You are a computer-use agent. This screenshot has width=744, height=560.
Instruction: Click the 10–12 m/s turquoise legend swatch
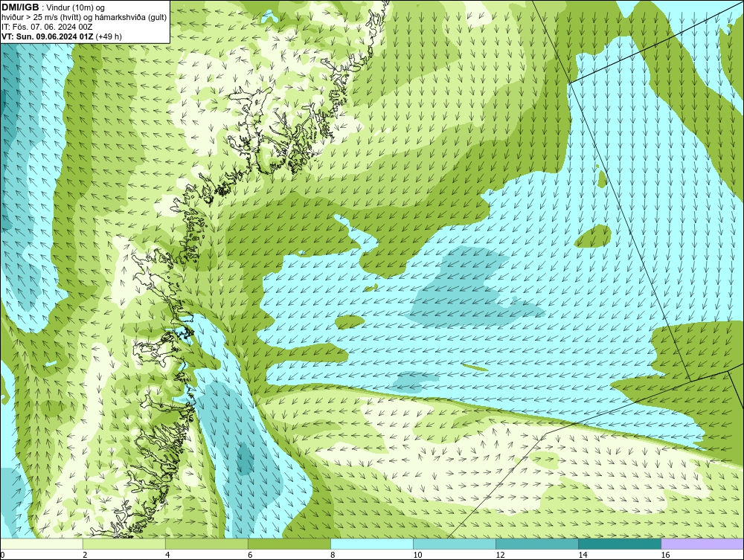pyautogui.click(x=454, y=544)
